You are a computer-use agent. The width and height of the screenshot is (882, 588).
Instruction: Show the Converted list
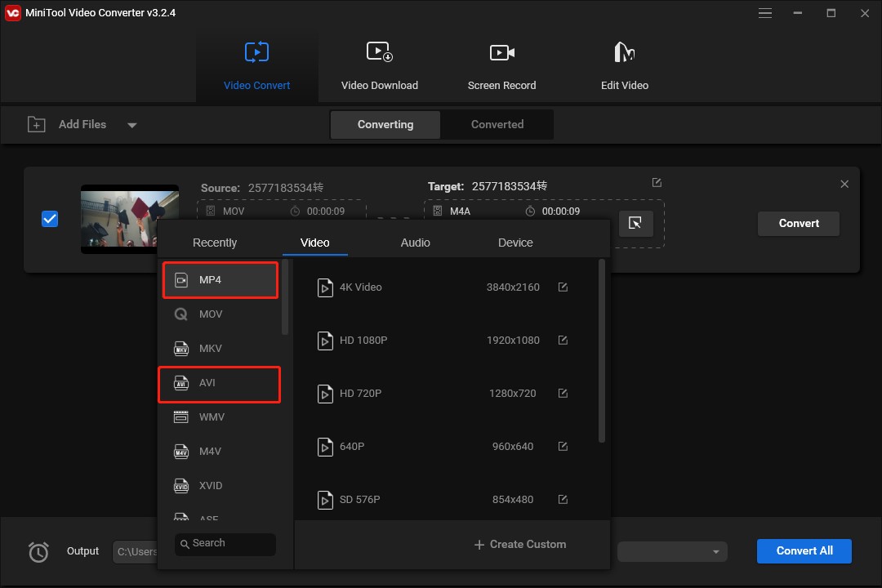(497, 124)
